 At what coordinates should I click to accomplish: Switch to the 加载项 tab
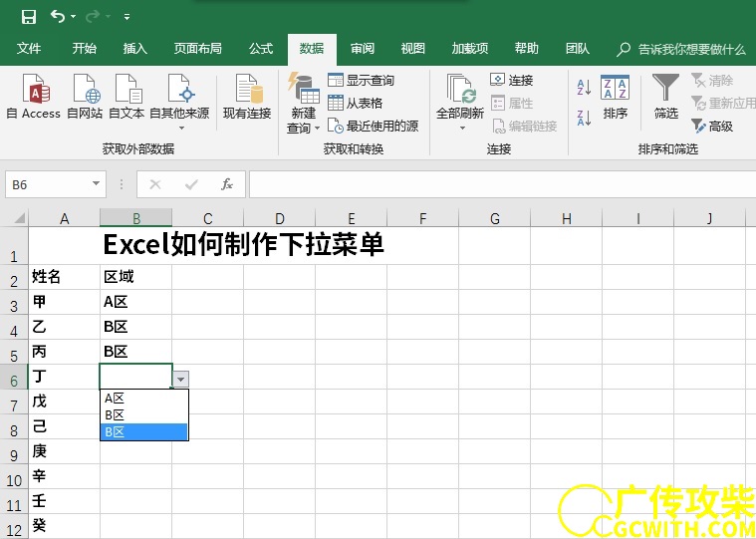click(470, 48)
